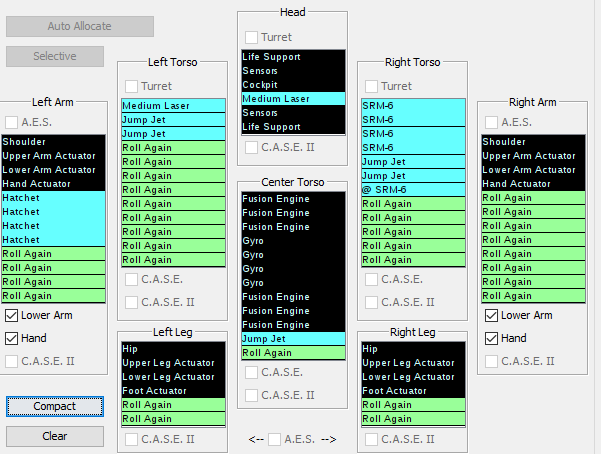The height and width of the screenshot is (454, 601).
Task: Toggle Left Torso C.A.S.E. II checkbox
Action: (131, 303)
